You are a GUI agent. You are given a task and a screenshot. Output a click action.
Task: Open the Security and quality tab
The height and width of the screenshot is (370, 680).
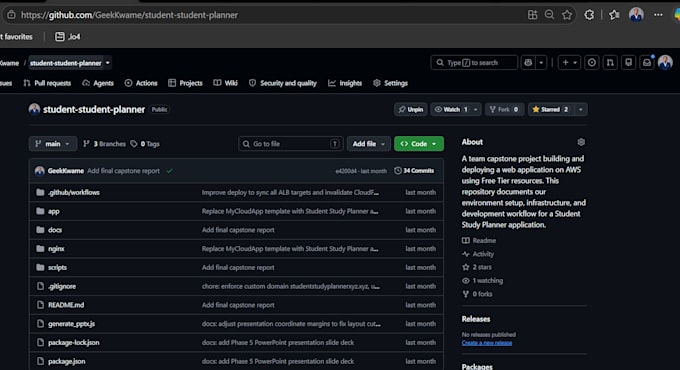coord(283,83)
